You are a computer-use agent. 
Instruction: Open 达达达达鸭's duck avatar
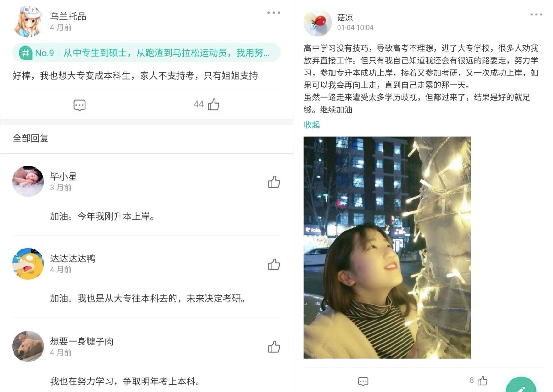click(x=28, y=264)
